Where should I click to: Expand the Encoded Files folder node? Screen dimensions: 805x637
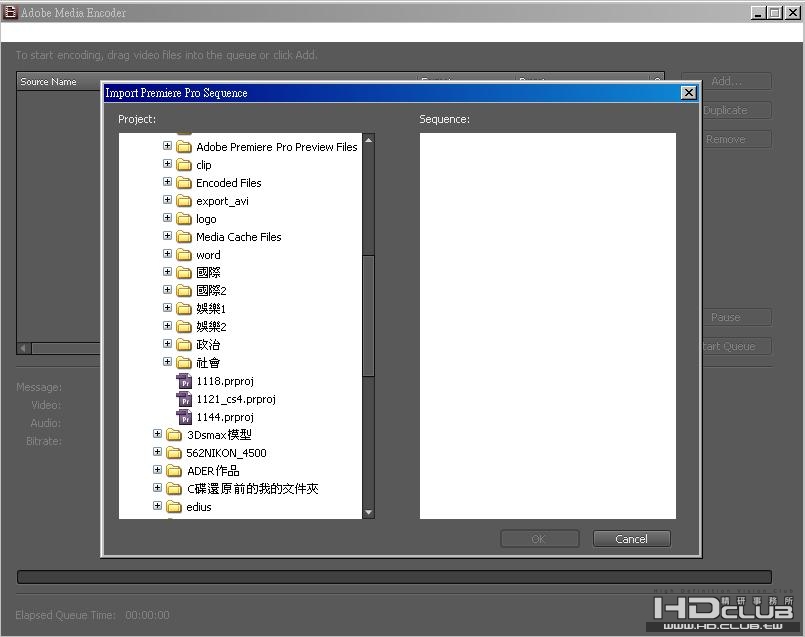coord(167,182)
